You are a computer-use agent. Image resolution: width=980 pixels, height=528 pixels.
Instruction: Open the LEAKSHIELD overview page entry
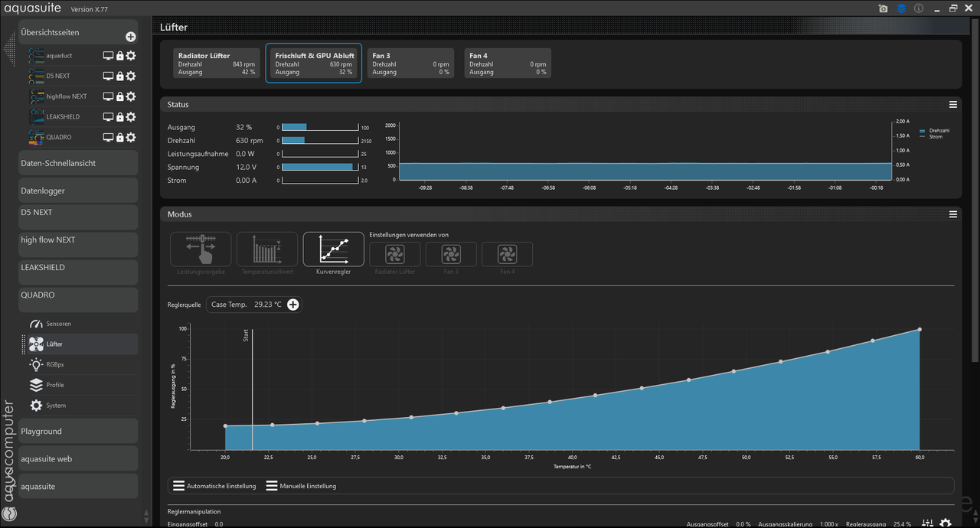63,116
